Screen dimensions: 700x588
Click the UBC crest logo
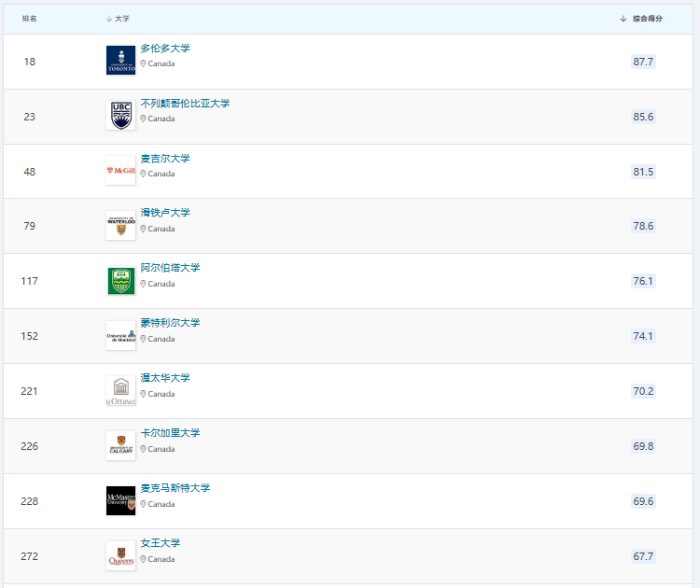tap(120, 116)
